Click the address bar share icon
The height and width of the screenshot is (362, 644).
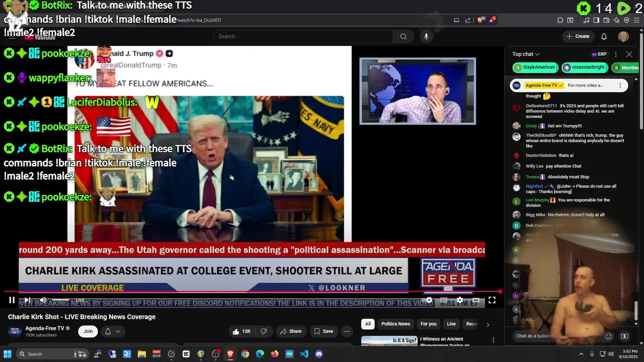(x=468, y=20)
